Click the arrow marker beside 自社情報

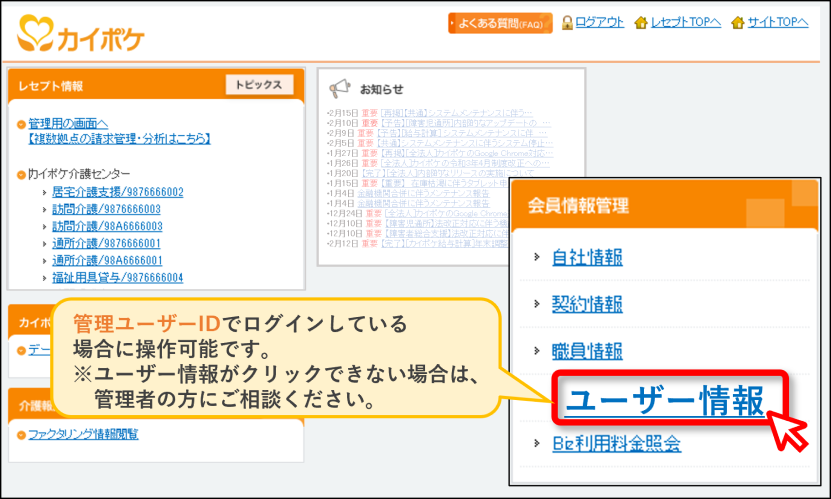pyautogui.click(x=537, y=257)
